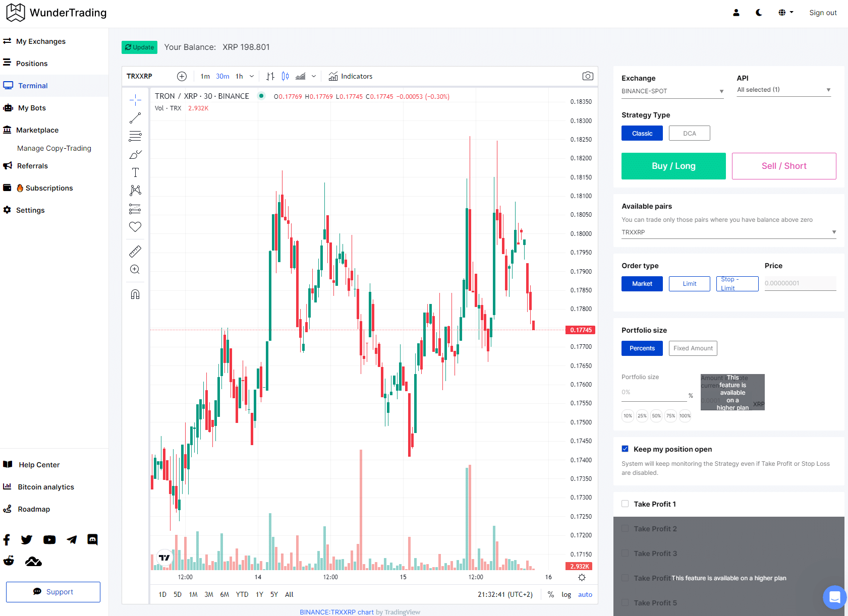Open Indicators menu
Screen dimensions: 848x616
[351, 76]
